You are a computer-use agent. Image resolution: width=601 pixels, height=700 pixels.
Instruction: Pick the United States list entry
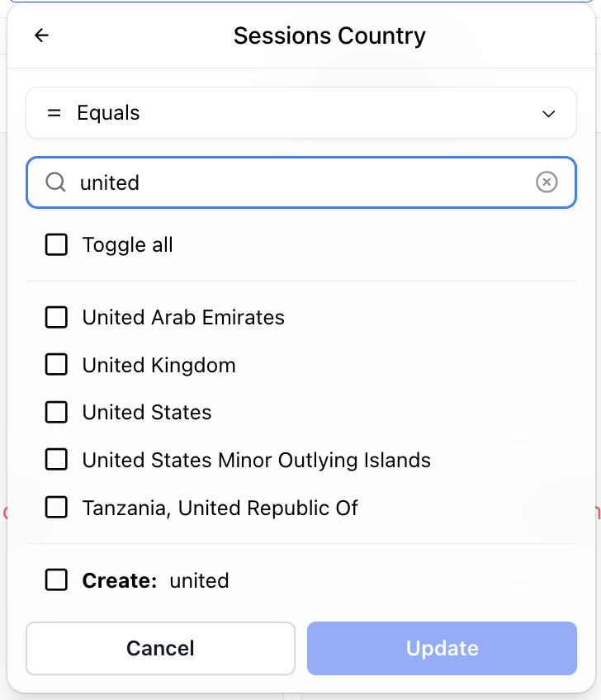coord(147,413)
